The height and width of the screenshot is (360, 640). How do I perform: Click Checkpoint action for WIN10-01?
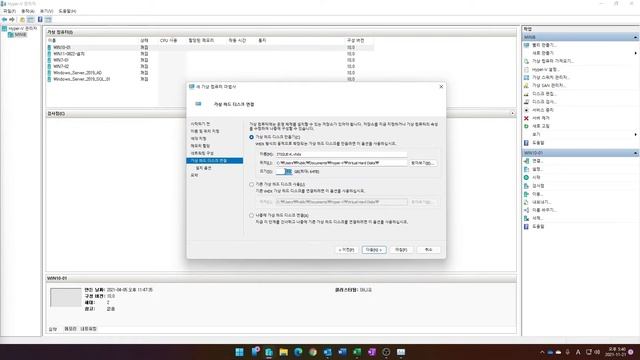[538, 186]
